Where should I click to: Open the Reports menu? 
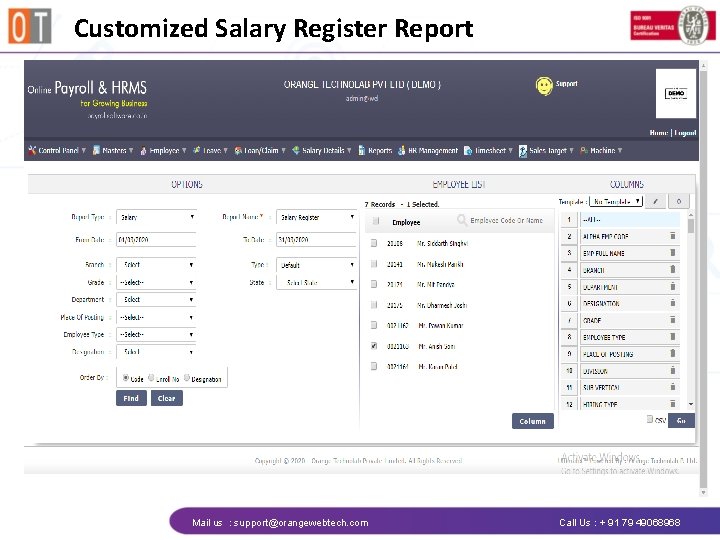click(x=375, y=150)
